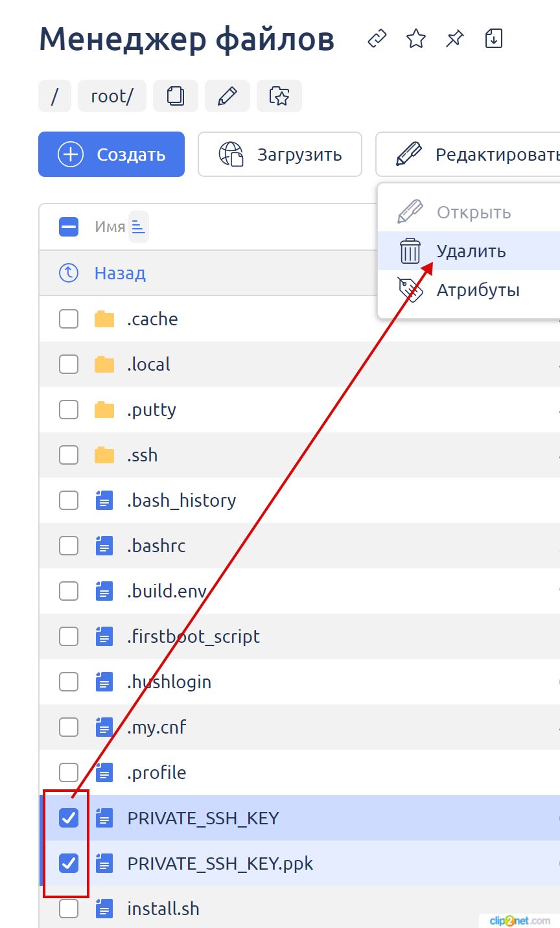Click the starred folder favorites icon

point(279,97)
